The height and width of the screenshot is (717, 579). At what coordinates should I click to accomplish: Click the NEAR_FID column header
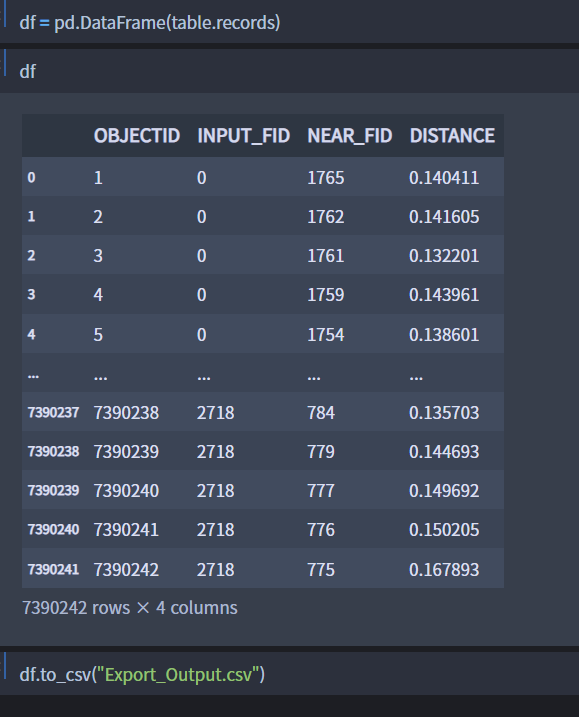coord(349,136)
